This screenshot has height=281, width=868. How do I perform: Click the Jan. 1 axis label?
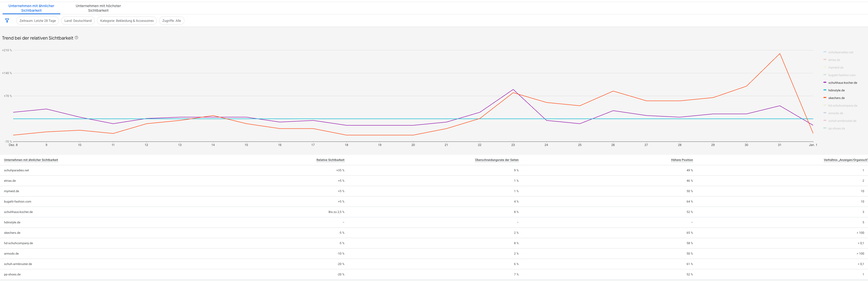pos(813,145)
